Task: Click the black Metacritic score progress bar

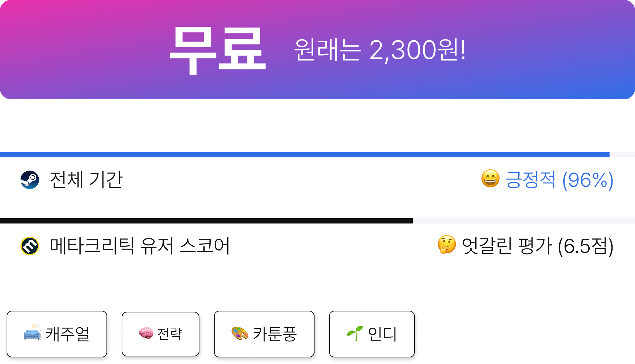Action: click(317, 221)
